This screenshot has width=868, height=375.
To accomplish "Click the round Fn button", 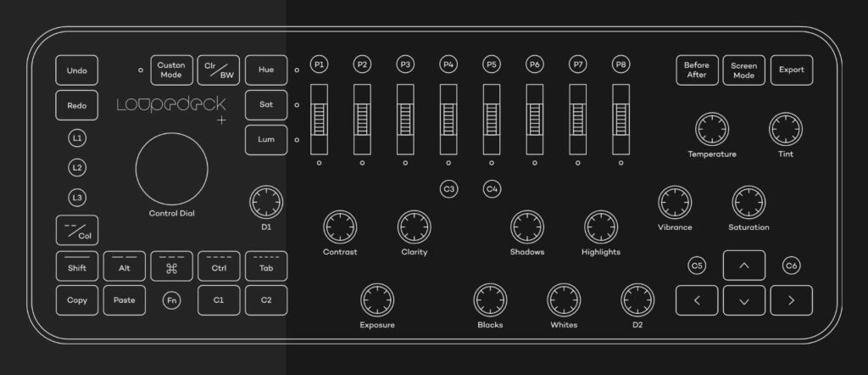I will tap(171, 300).
